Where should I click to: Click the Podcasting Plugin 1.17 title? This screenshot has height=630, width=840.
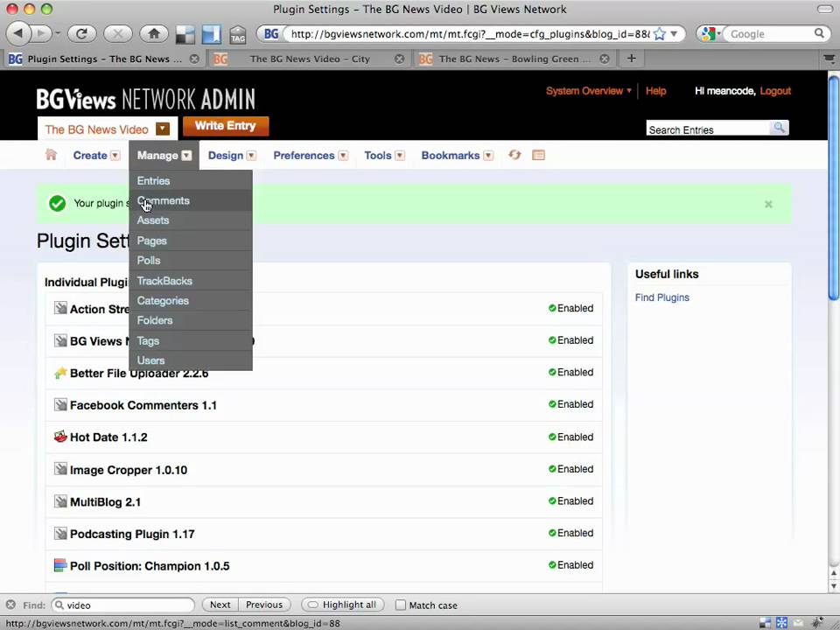[x=132, y=534]
